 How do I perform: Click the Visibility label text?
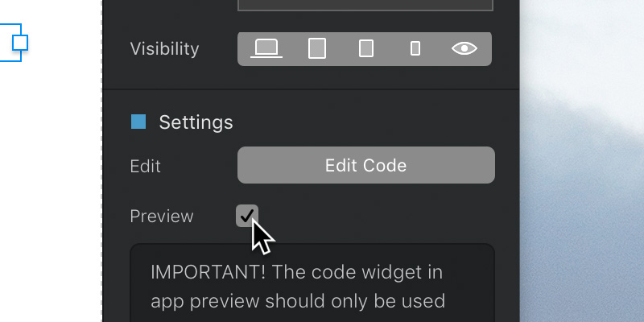pos(165,49)
